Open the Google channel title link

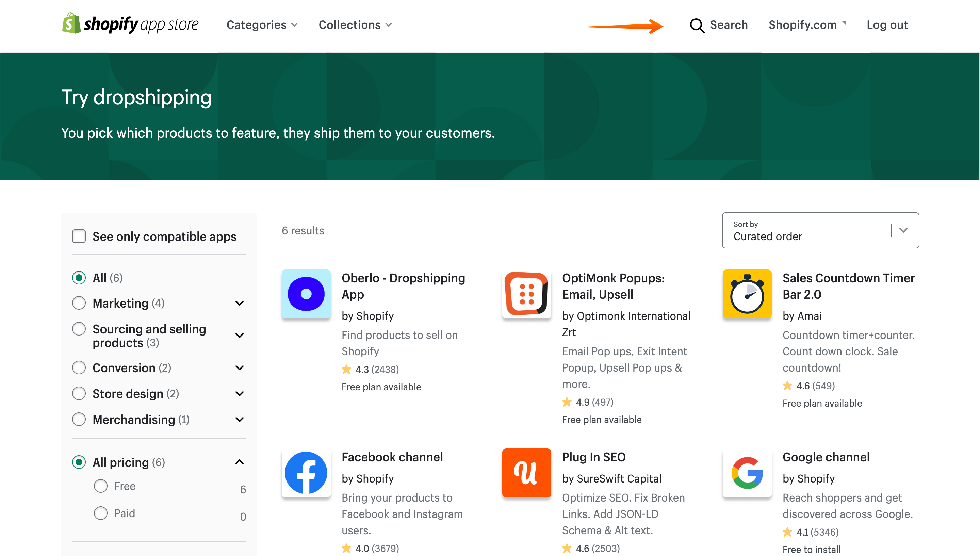click(826, 457)
